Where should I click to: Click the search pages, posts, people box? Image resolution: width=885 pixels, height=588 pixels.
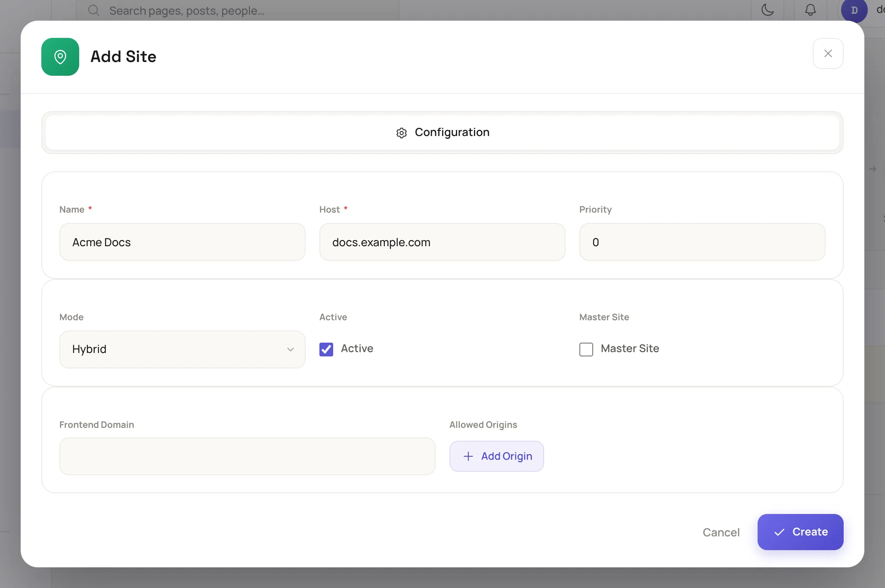(x=238, y=10)
